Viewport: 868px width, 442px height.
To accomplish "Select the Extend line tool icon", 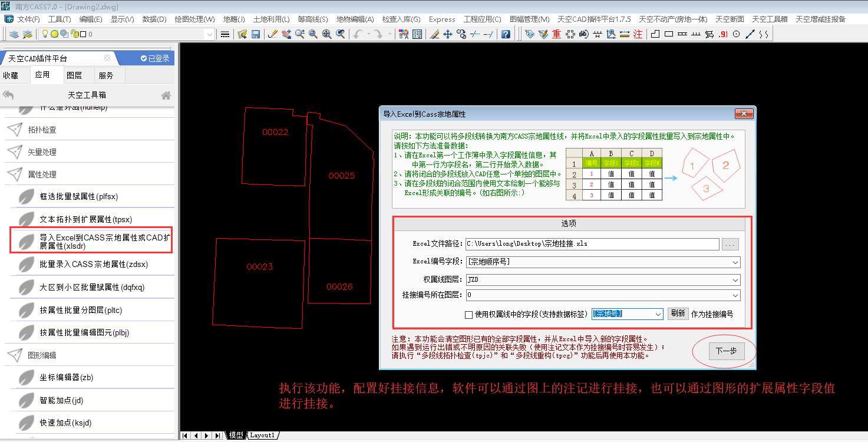I will [489, 34].
